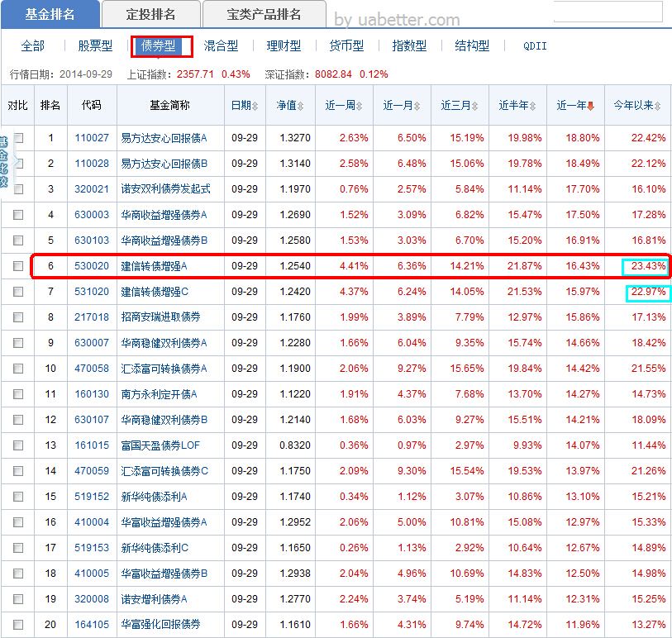Open fund code 110027 link
The height and width of the screenshot is (638, 672).
click(x=92, y=138)
